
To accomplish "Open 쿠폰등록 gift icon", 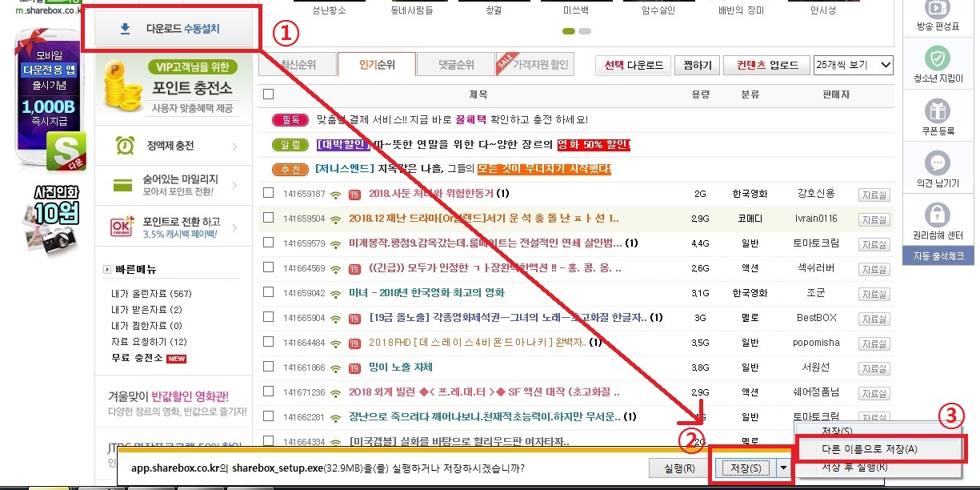I will [x=937, y=110].
